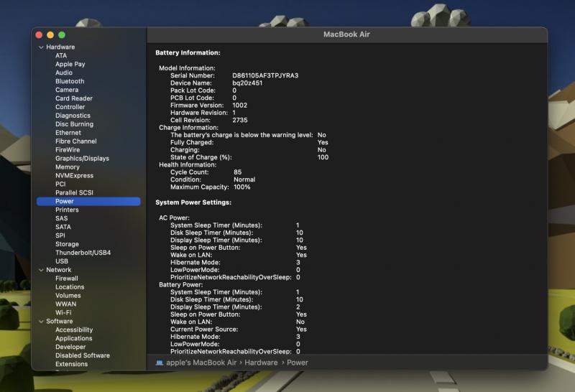This screenshot has height=392, width=575.
Task: Click the System Power Settings heading
Action: 193,202
